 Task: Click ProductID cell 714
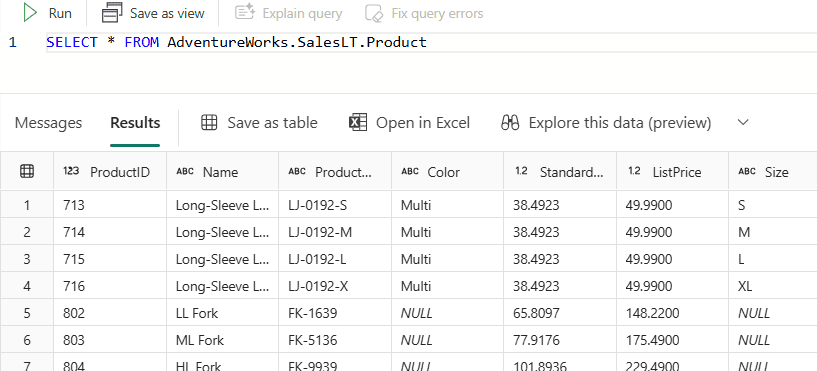tap(110, 232)
